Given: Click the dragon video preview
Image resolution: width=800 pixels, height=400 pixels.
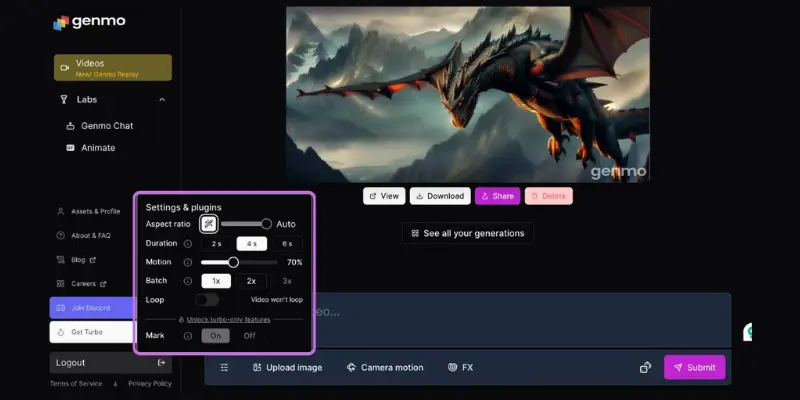Looking at the screenshot, I should tap(467, 94).
